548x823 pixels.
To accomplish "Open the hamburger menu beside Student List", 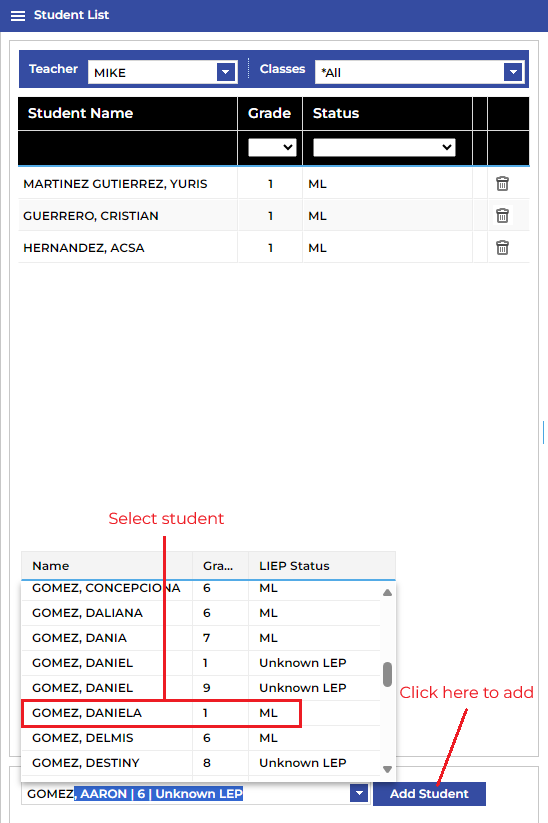I will click(x=18, y=15).
